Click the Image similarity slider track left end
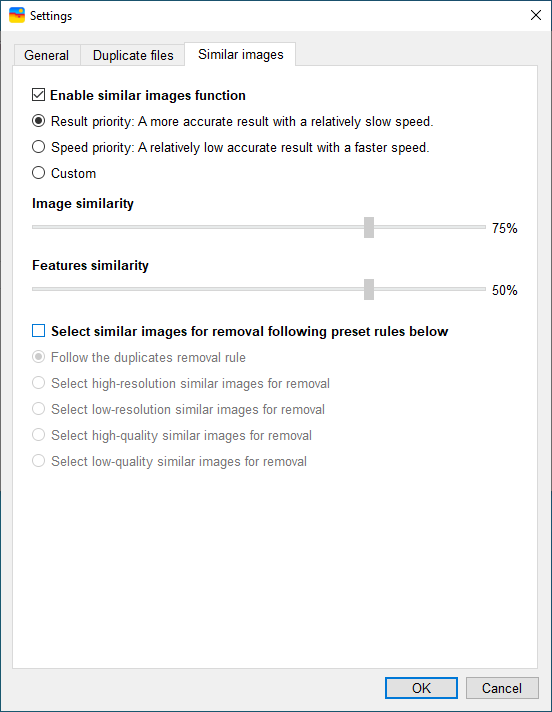The height and width of the screenshot is (712, 552). (36, 227)
